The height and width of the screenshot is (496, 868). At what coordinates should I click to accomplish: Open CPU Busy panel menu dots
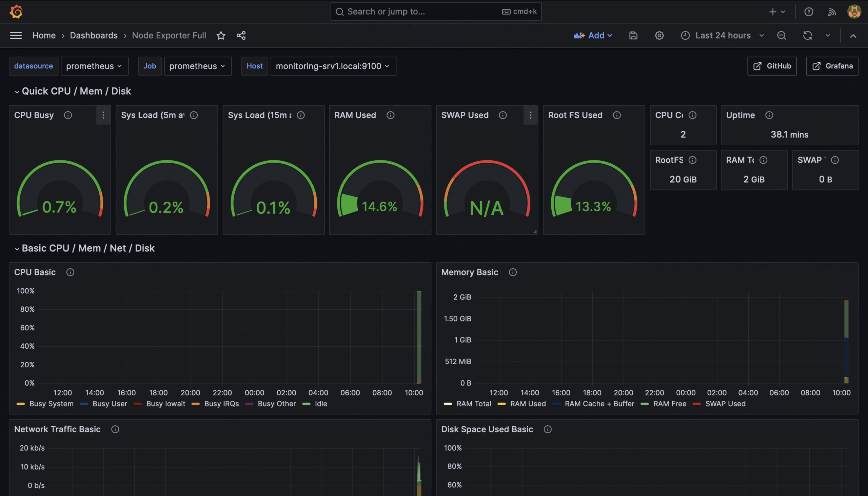coord(103,115)
